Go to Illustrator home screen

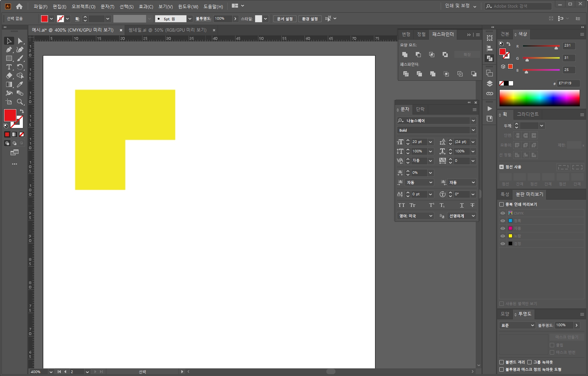(x=19, y=6)
